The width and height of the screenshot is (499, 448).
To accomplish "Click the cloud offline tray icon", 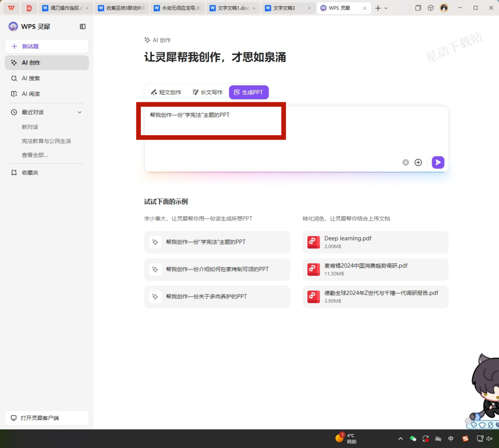I will click(438, 439).
